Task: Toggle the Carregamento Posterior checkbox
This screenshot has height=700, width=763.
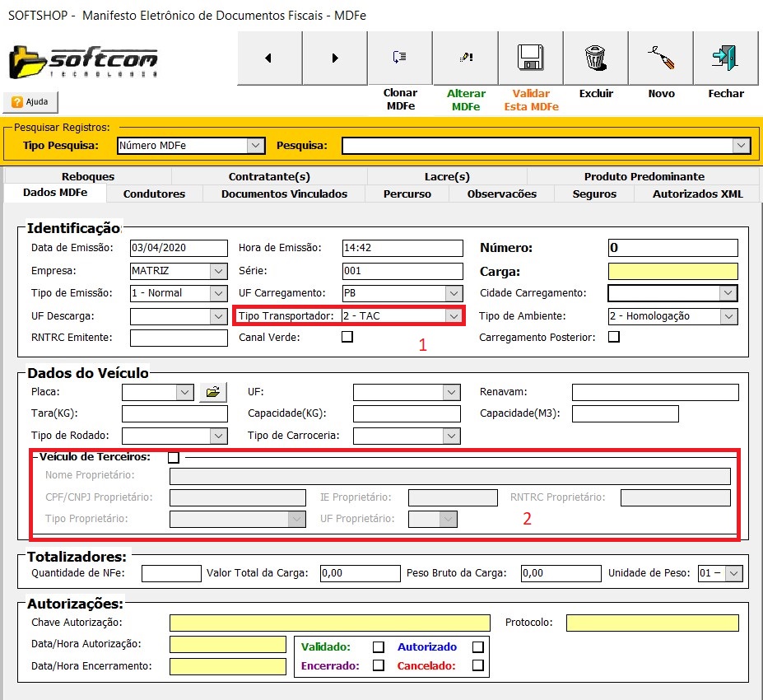Action: [613, 337]
